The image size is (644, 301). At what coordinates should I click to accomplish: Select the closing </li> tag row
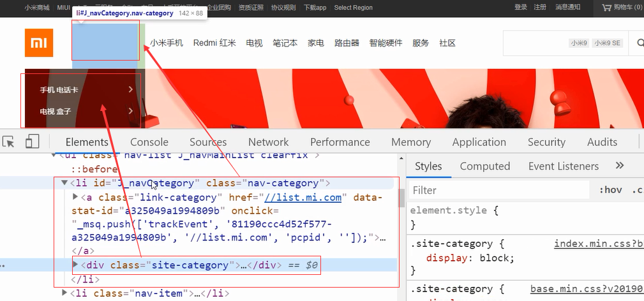(86, 279)
